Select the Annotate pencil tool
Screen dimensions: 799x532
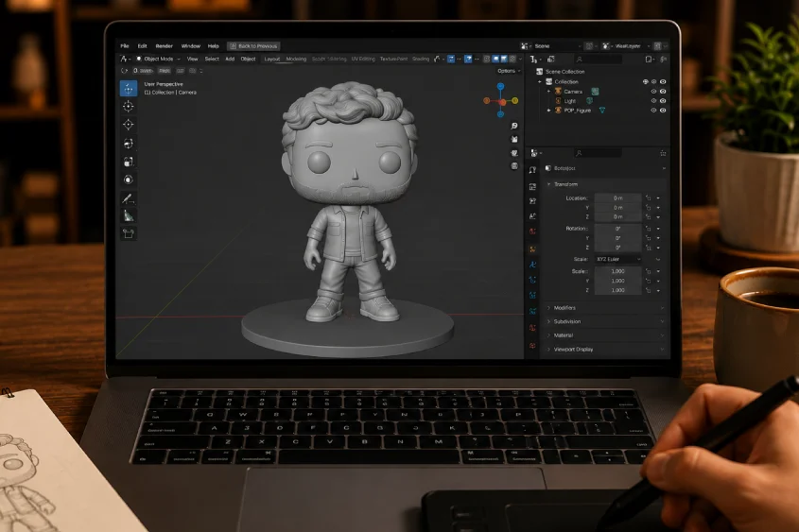pos(129,198)
